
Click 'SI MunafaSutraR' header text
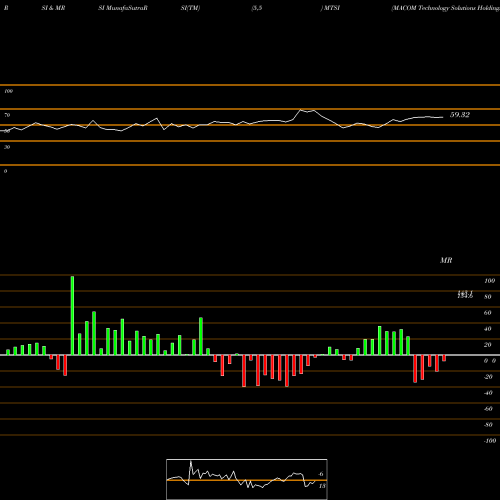click(123, 8)
